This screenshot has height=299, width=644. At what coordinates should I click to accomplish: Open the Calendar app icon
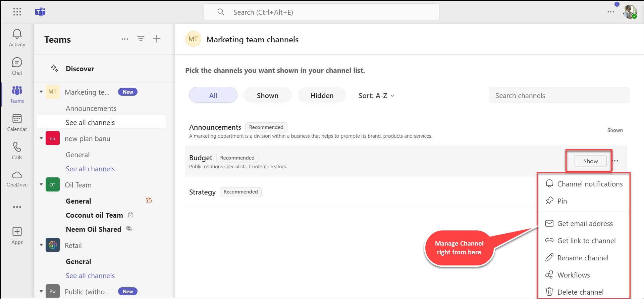(x=17, y=122)
